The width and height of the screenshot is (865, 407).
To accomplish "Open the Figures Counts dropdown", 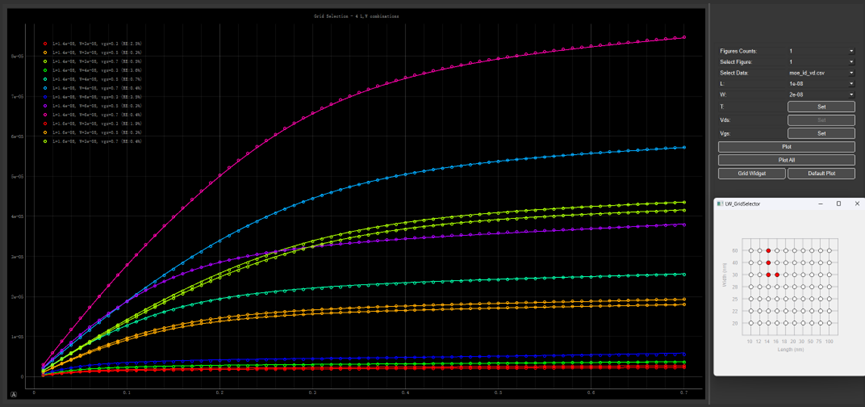I will pos(820,51).
